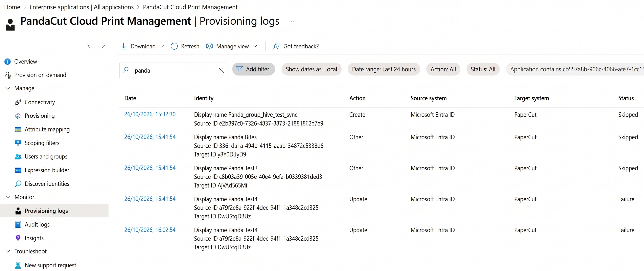The width and height of the screenshot is (644, 271).
Task: Collapse the Manage section
Action: tap(8, 88)
